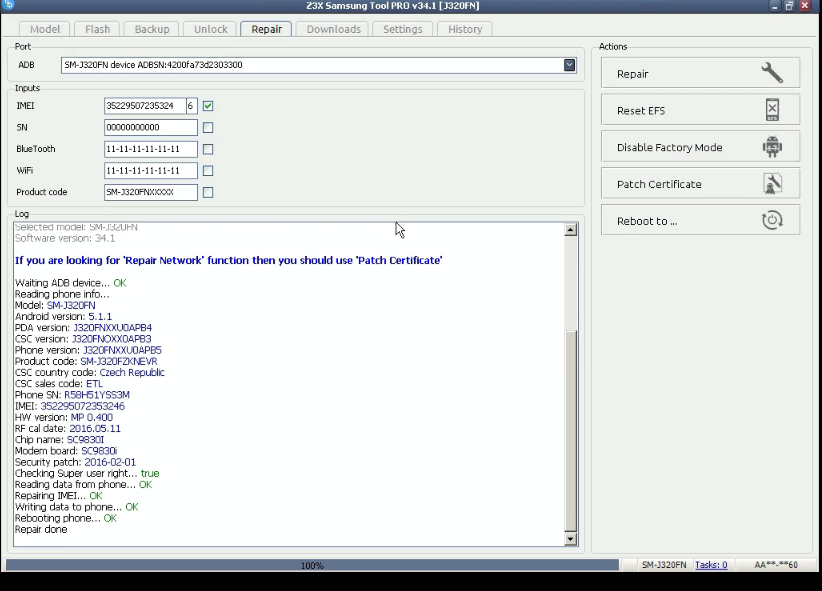Click the IMEI check digit field

[192, 106]
